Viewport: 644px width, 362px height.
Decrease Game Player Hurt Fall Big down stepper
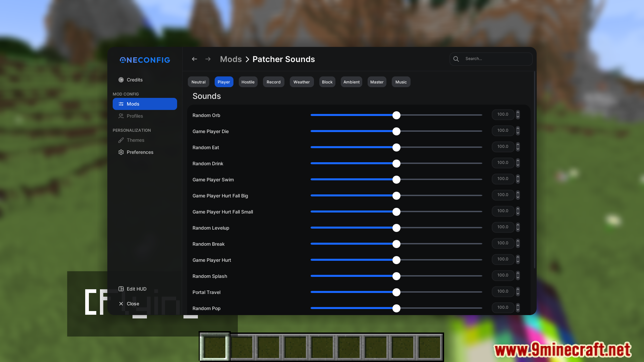tap(518, 197)
